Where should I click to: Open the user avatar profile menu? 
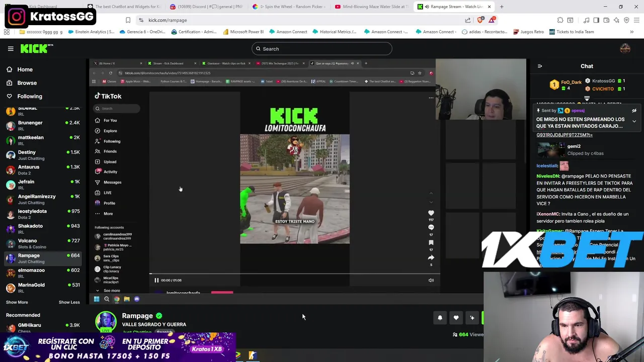coord(625,49)
